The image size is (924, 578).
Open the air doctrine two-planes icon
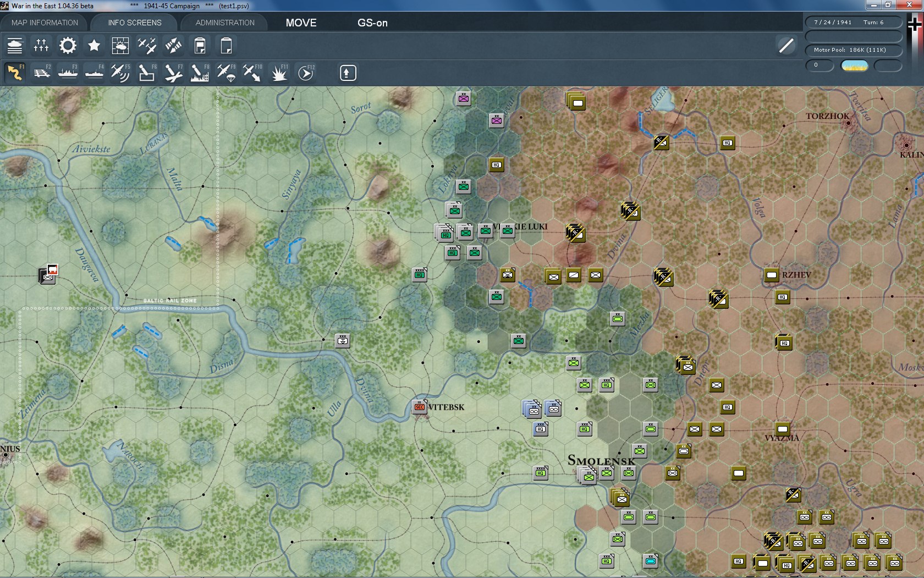point(147,46)
